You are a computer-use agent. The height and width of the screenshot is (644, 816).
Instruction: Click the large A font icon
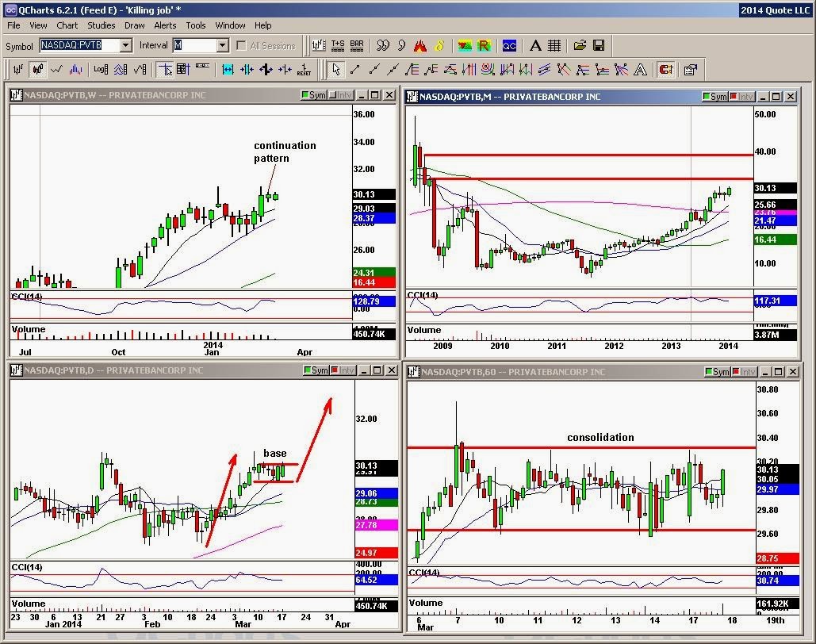(535, 46)
